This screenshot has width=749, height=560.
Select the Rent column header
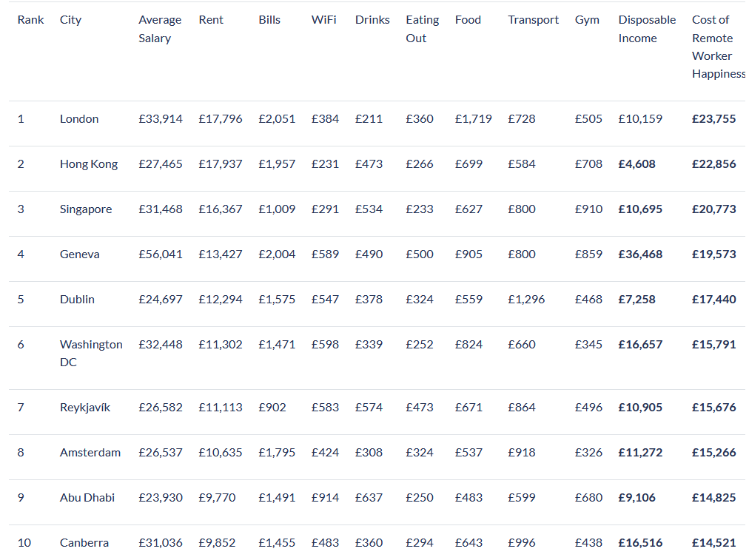[211, 20]
